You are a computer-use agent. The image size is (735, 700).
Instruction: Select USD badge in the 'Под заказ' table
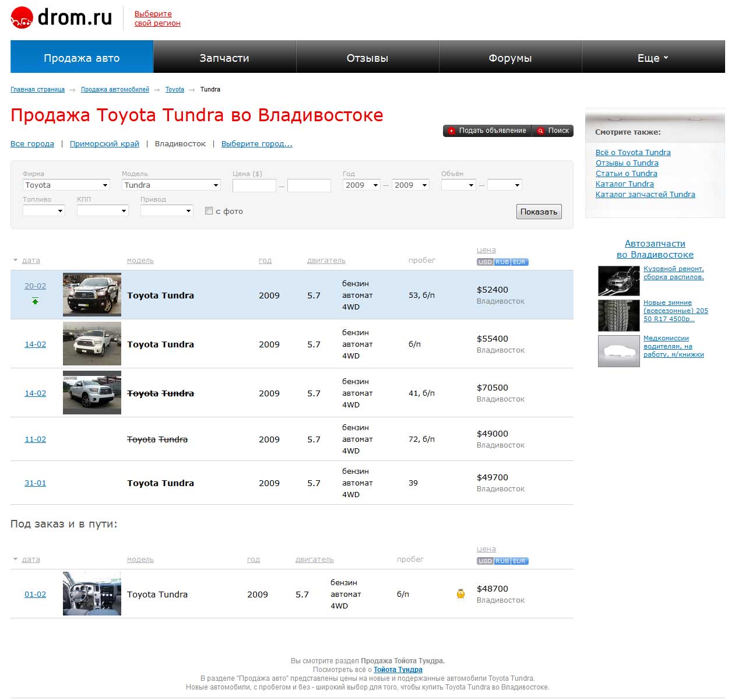tap(485, 561)
